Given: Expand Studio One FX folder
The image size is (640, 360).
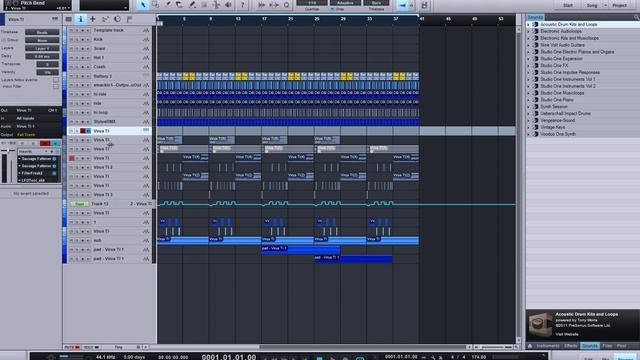Looking at the screenshot, I should [x=529, y=65].
